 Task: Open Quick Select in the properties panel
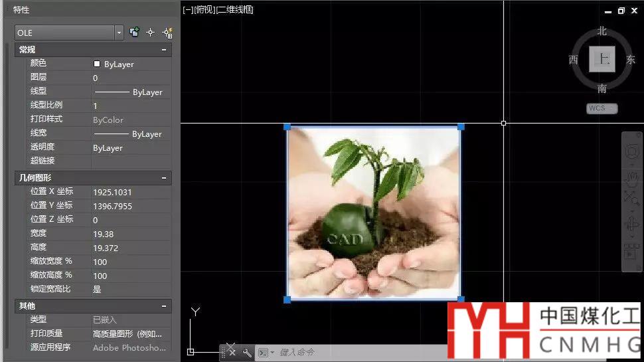coord(167,33)
